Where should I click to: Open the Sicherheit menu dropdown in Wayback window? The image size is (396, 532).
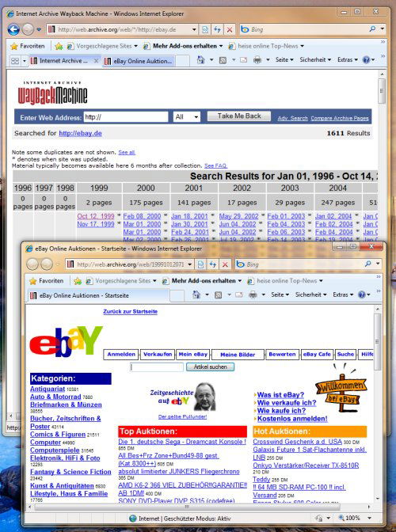pyautogui.click(x=315, y=59)
